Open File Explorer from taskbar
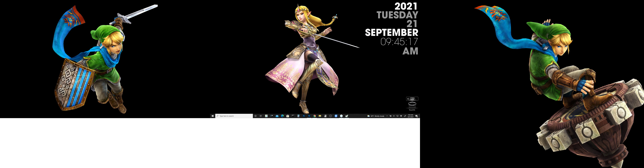Image resolution: width=644 pixels, height=168 pixels. 320,116
